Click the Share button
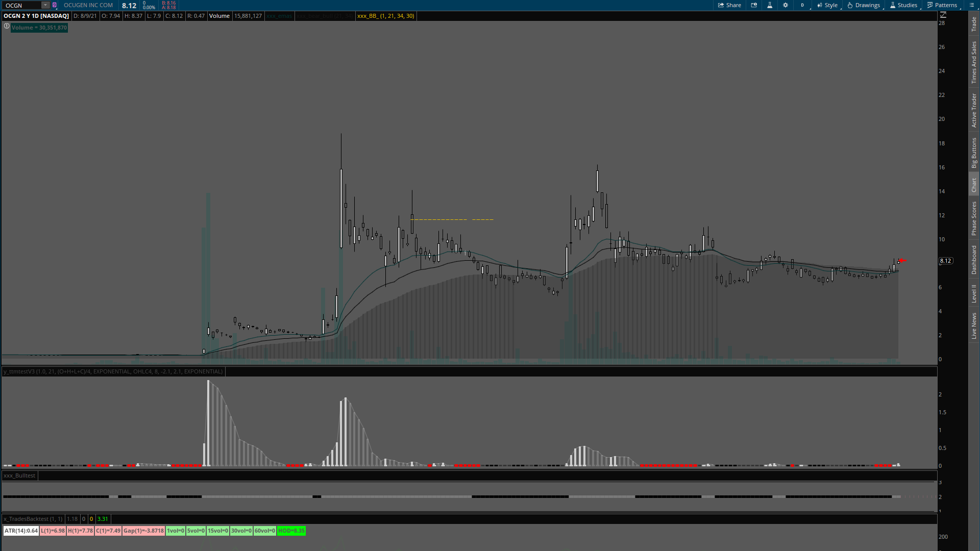Image resolution: width=980 pixels, height=551 pixels. [x=729, y=5]
